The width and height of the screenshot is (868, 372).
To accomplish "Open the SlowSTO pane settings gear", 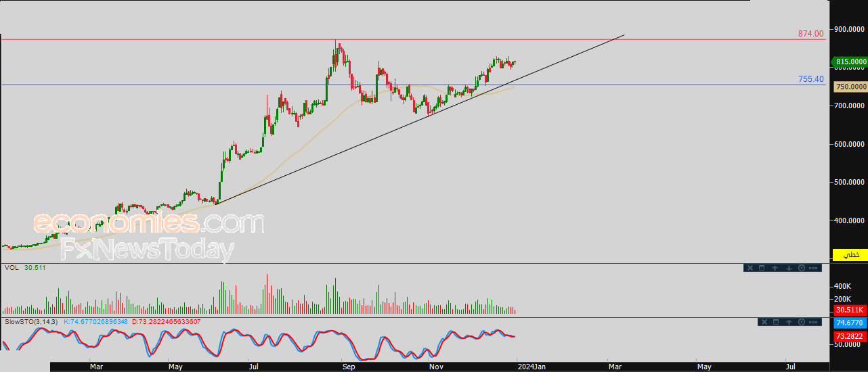I will pyautogui.click(x=802, y=322).
